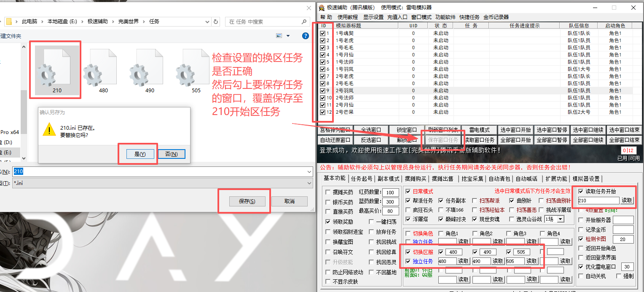The width and height of the screenshot is (644, 292).
Task: Open the blue help question-mark icon
Action: pyautogui.click(x=306, y=36)
